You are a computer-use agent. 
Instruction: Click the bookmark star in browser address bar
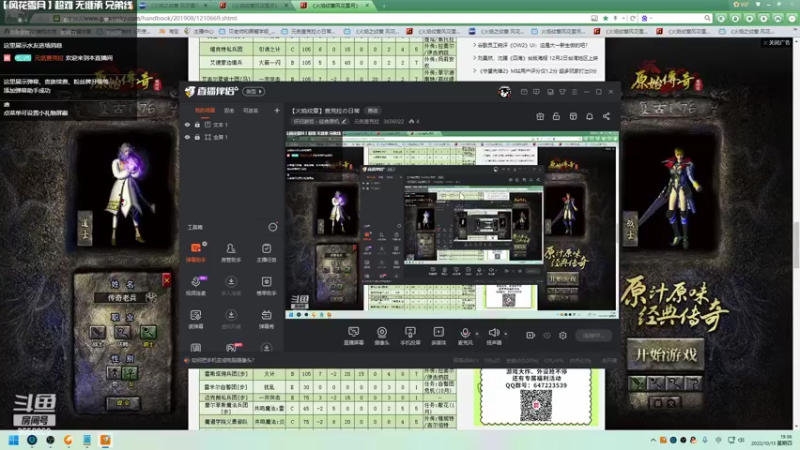pos(605,18)
